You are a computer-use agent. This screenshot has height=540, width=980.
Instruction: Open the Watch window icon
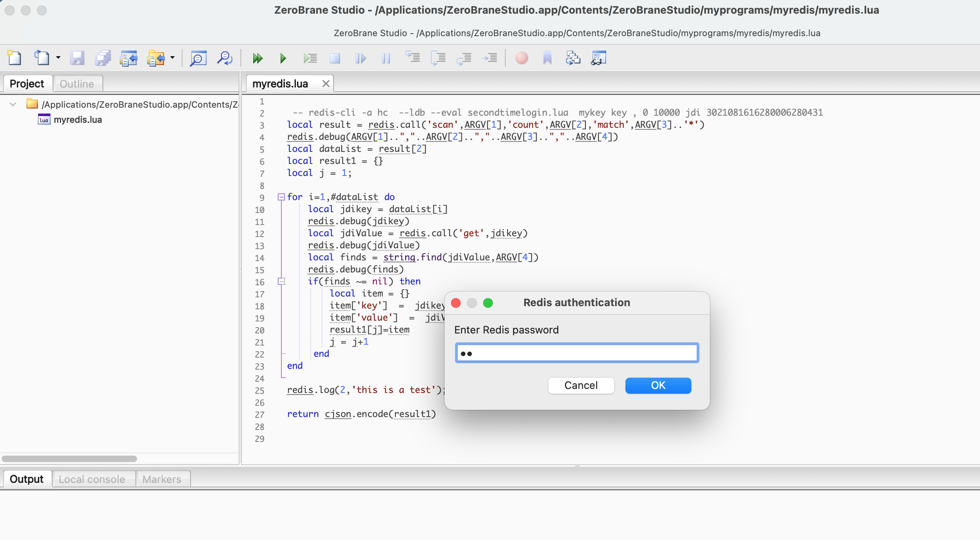coord(599,58)
